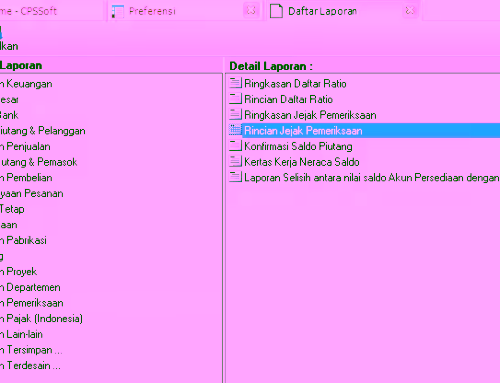Select highlighted Rincian Jejak Pemeriksaan report

371,130
